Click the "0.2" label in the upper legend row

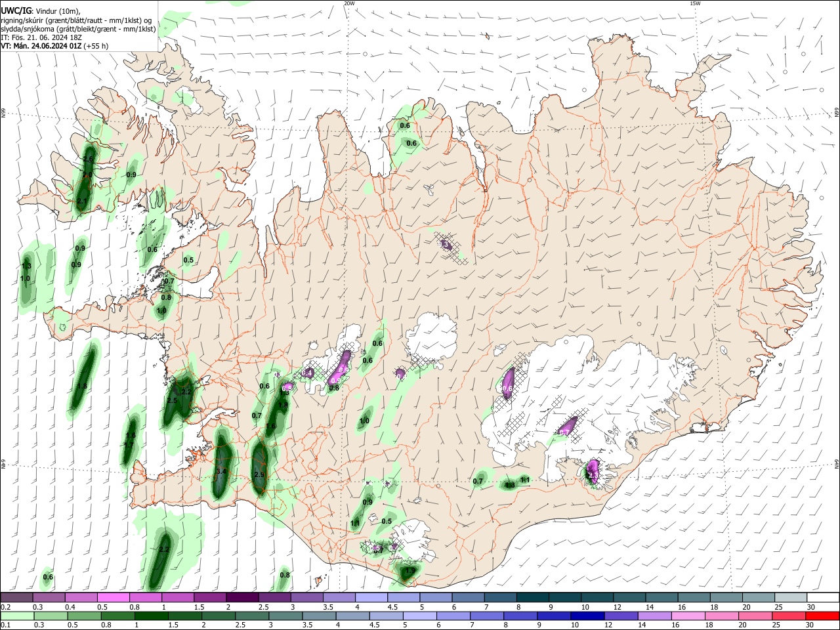tap(5, 608)
